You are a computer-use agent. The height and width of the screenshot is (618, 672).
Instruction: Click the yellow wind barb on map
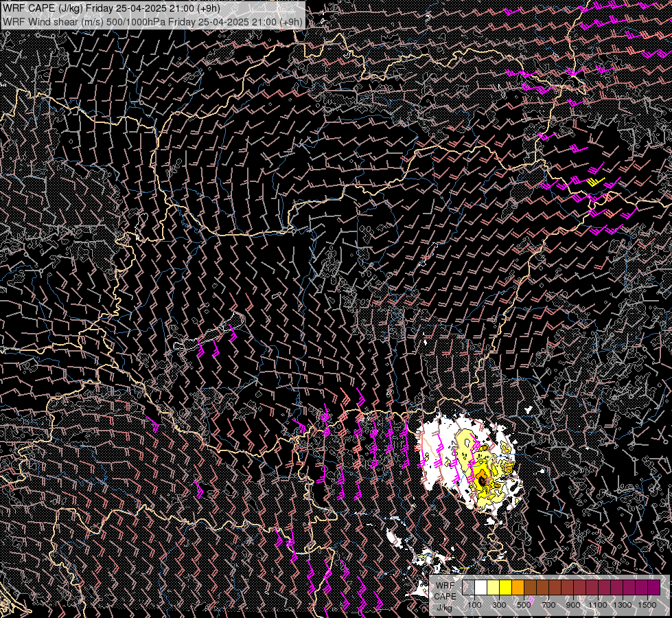pyautogui.click(x=595, y=181)
